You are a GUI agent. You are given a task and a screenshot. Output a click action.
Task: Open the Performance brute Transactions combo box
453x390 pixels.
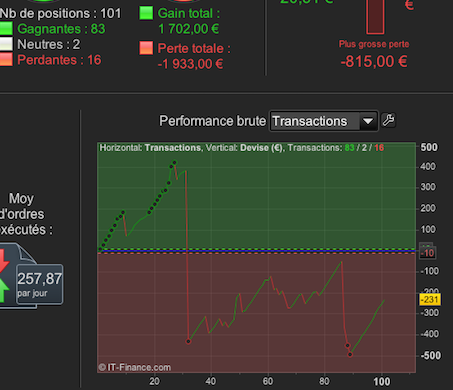[x=323, y=121]
